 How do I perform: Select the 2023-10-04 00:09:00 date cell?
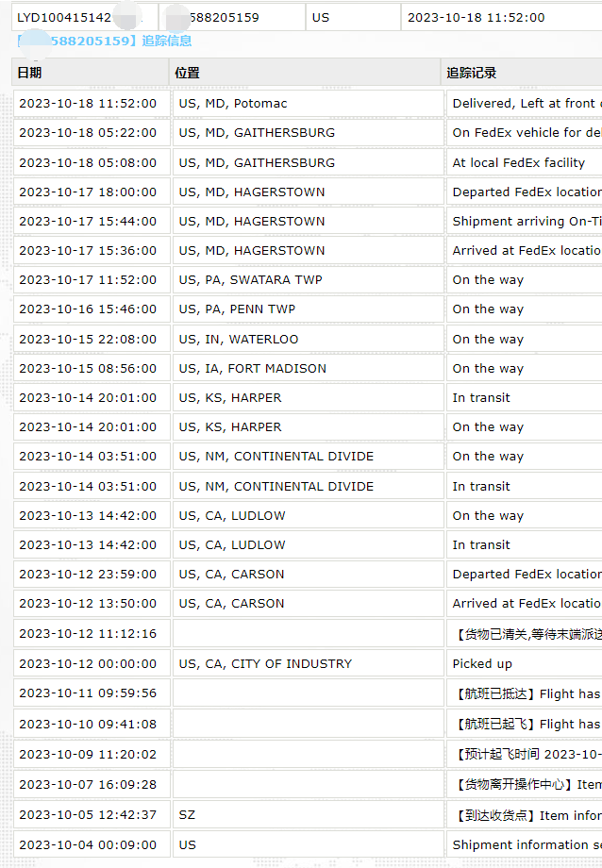coord(88,844)
